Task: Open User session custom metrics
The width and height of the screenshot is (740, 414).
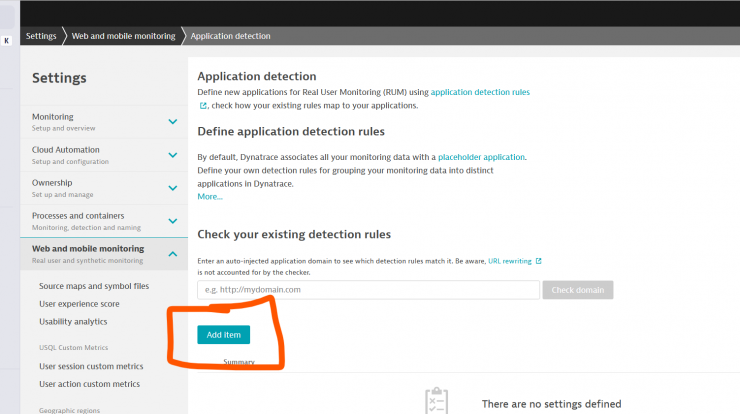Action: (91, 366)
